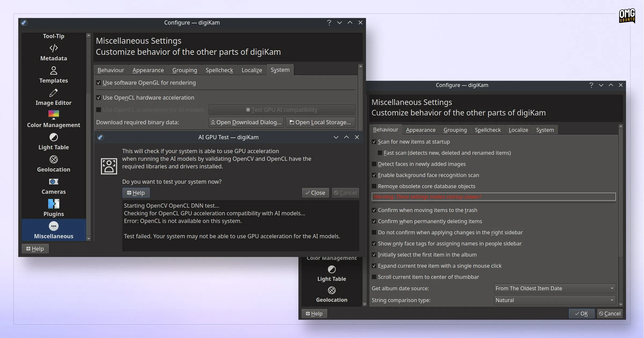Switch to Behaviour tab in left window
Image resolution: width=644 pixels, height=338 pixels.
click(x=111, y=70)
